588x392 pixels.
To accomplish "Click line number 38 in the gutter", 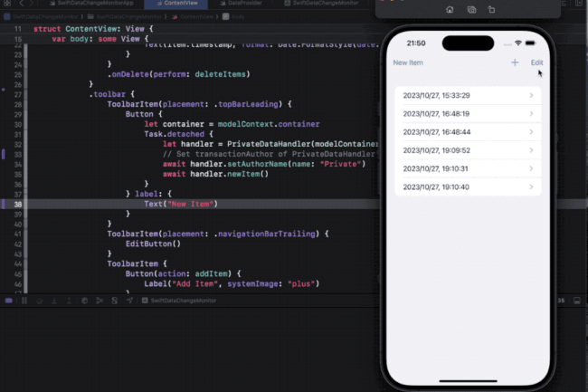I will 19,205.
